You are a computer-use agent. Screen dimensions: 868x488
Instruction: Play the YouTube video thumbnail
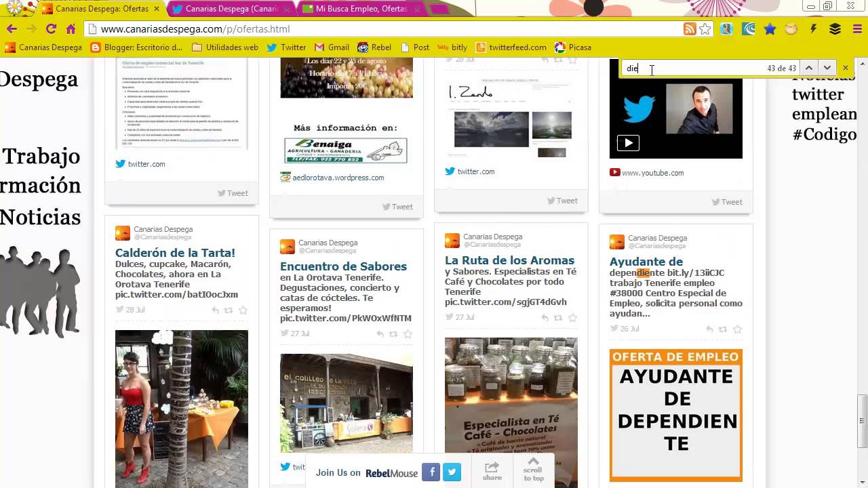pyautogui.click(x=628, y=143)
